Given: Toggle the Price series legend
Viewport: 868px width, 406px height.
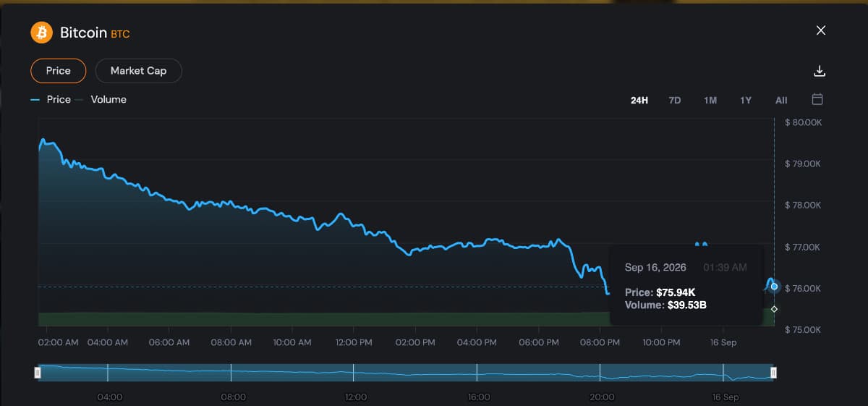Looking at the screenshot, I should click(x=51, y=100).
